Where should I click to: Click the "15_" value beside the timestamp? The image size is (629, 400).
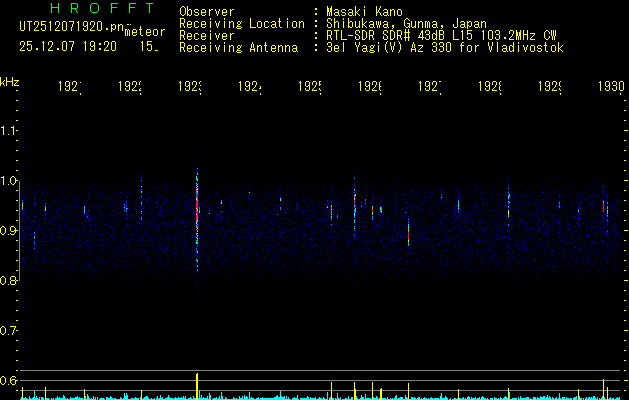149,47
